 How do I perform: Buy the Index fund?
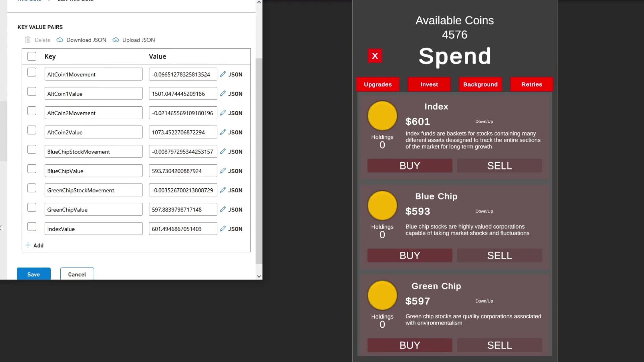point(410,166)
